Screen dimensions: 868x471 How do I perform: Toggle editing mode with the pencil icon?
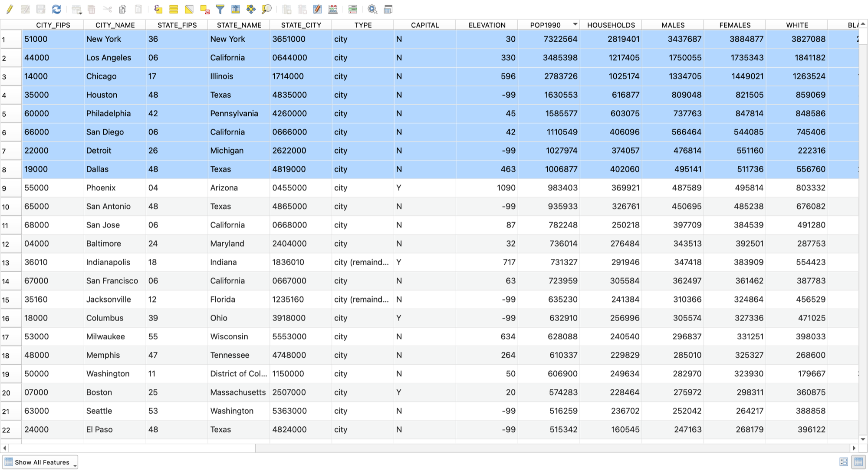point(10,9)
